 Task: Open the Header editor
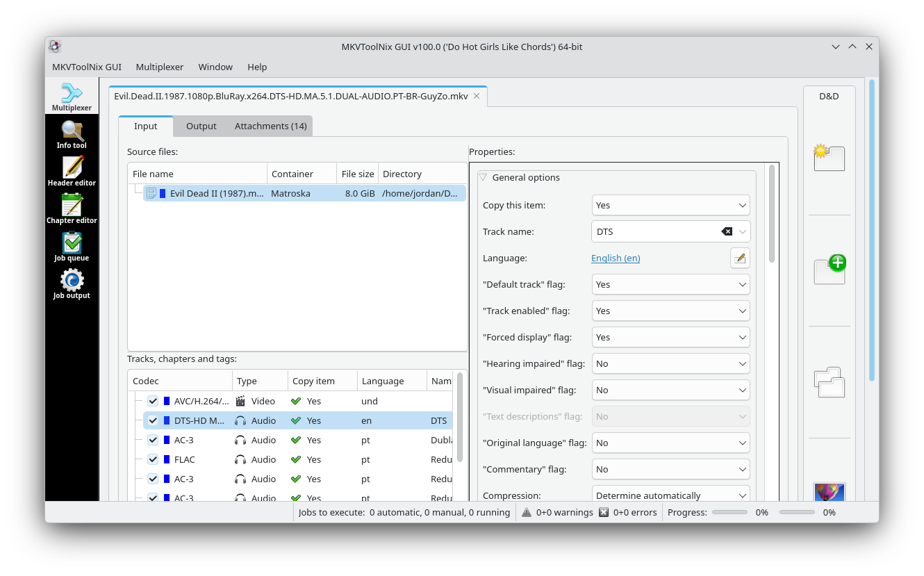tap(72, 172)
